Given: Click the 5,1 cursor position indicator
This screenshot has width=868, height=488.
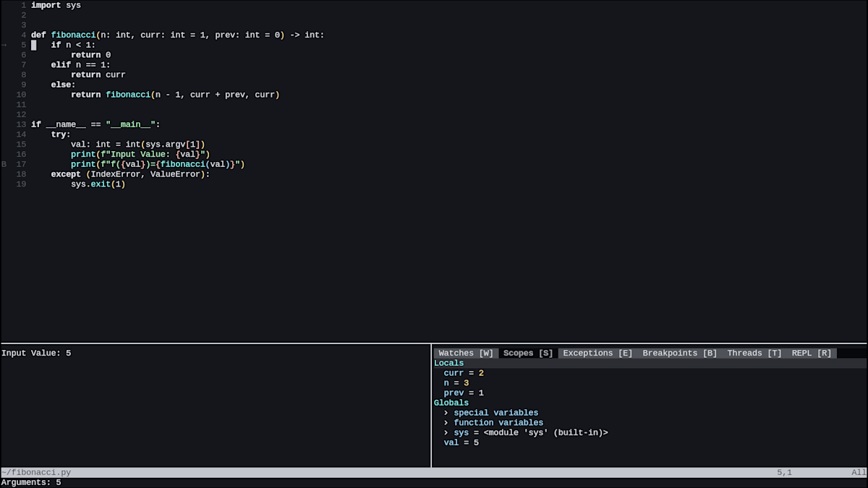Looking at the screenshot, I should pos(785,473).
